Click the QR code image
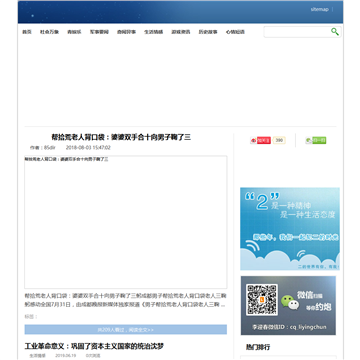 [262, 300]
